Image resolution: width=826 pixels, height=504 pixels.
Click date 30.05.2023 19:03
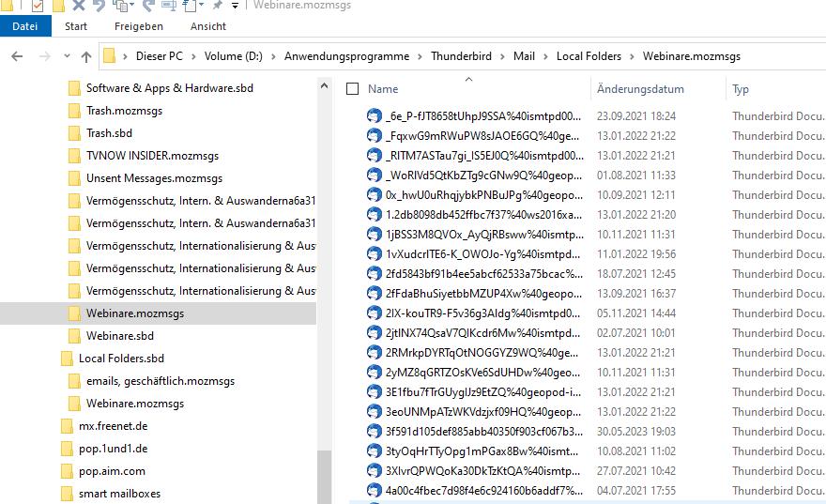point(635,432)
